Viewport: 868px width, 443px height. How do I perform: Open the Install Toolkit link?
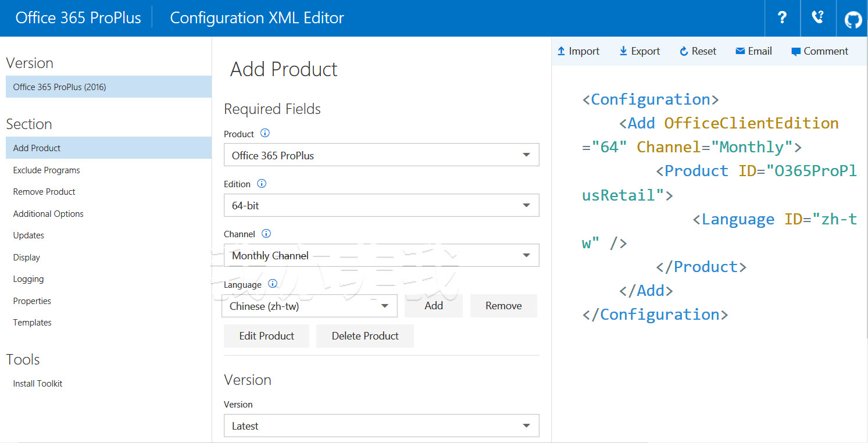click(x=38, y=384)
